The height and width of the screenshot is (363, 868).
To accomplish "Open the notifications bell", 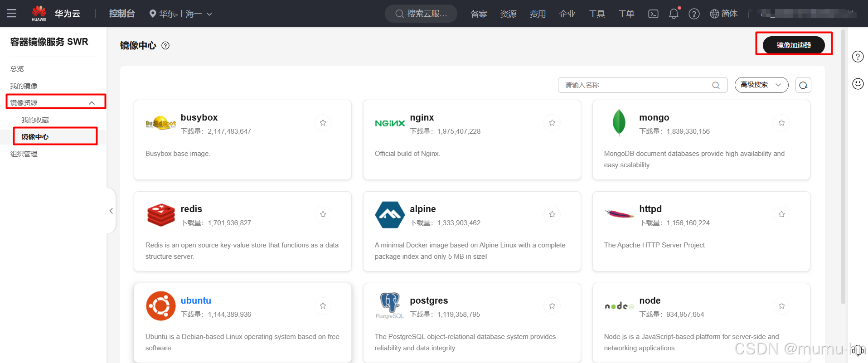I will (674, 14).
